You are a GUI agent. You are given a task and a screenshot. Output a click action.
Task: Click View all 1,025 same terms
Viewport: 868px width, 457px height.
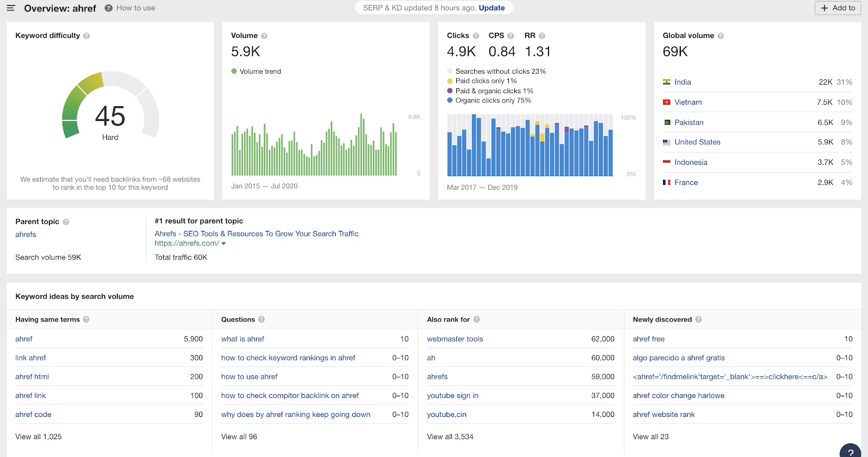click(x=39, y=437)
